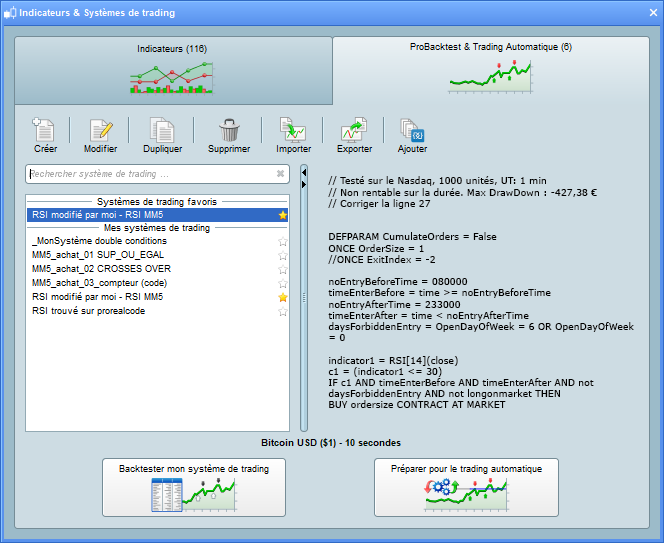The image size is (664, 543).
Task: Click the Mes systèmes de trading heading
Action: (157, 228)
